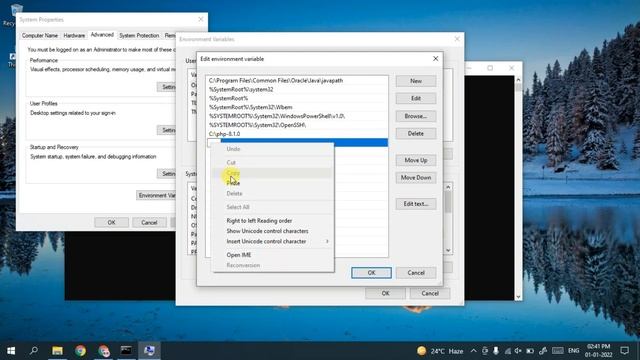Image resolution: width=640 pixels, height=360 pixels.
Task: Click the Move Up button
Action: 416,160
